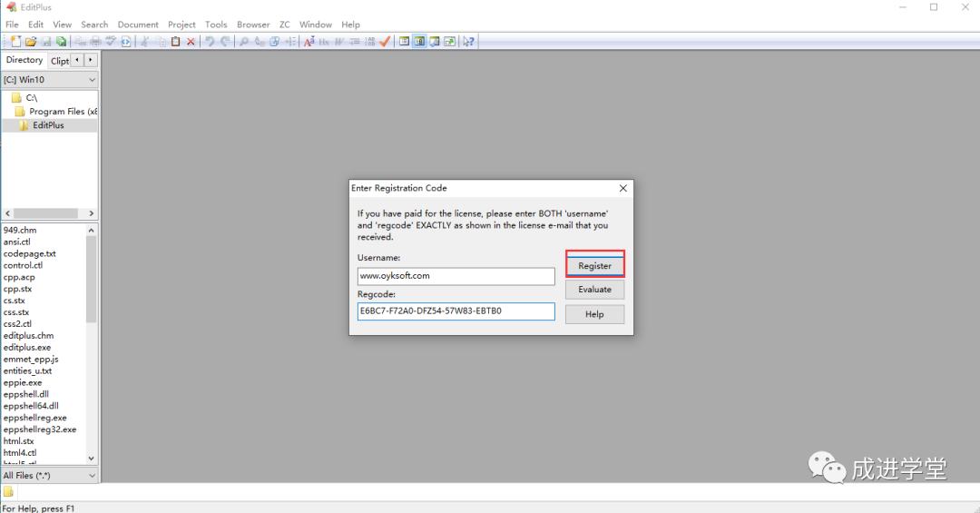Click the Open file folder icon
Image resolution: width=980 pixels, height=513 pixels.
coord(31,41)
